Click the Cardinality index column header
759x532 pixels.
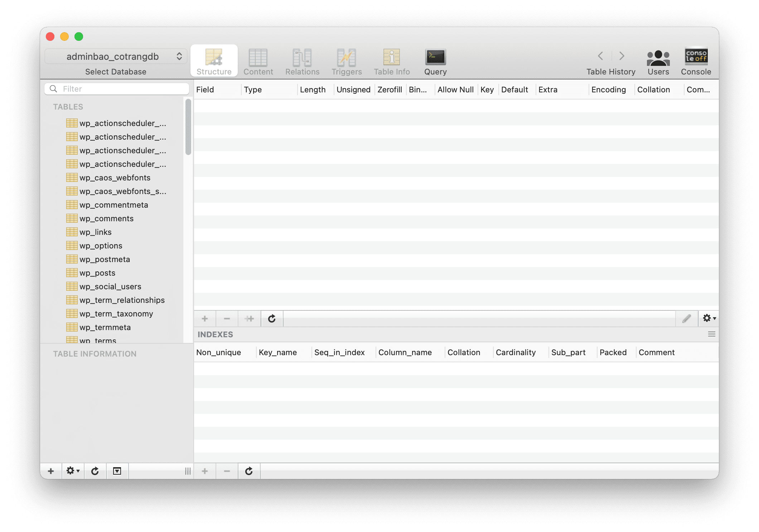point(521,352)
